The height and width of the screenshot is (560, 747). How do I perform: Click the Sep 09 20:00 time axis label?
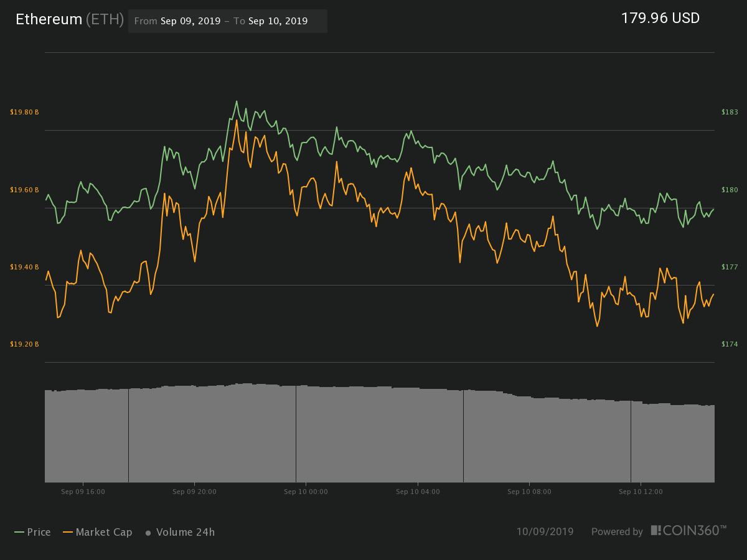[x=194, y=492]
